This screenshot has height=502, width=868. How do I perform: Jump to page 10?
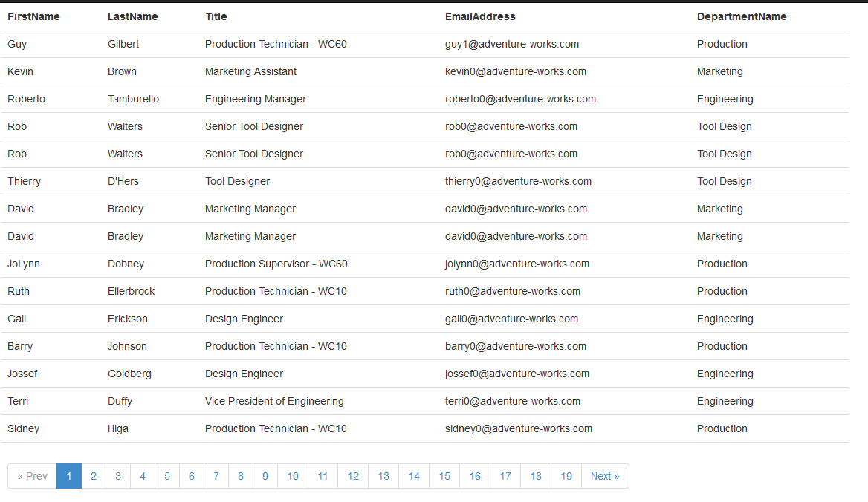(x=293, y=476)
